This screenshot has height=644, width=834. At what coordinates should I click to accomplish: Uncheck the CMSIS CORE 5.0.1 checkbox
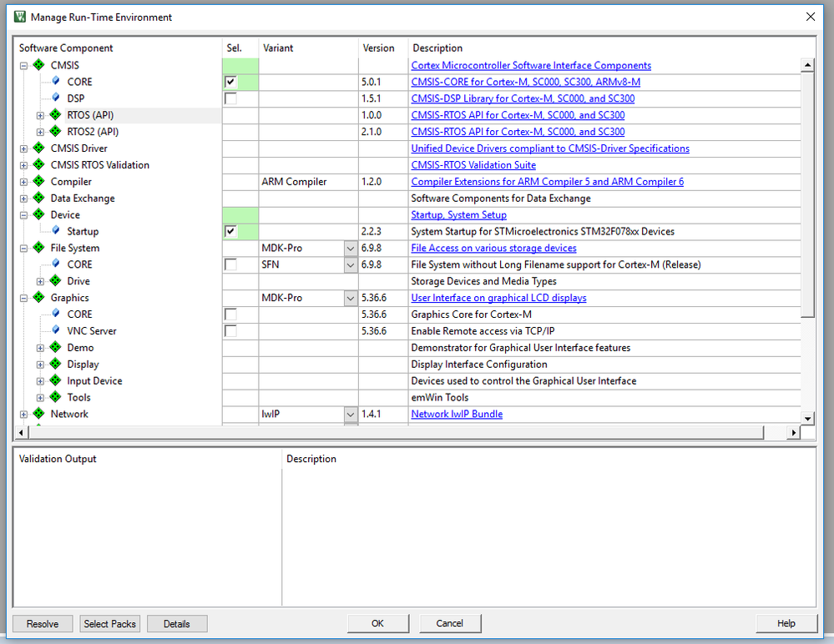pyautogui.click(x=230, y=82)
